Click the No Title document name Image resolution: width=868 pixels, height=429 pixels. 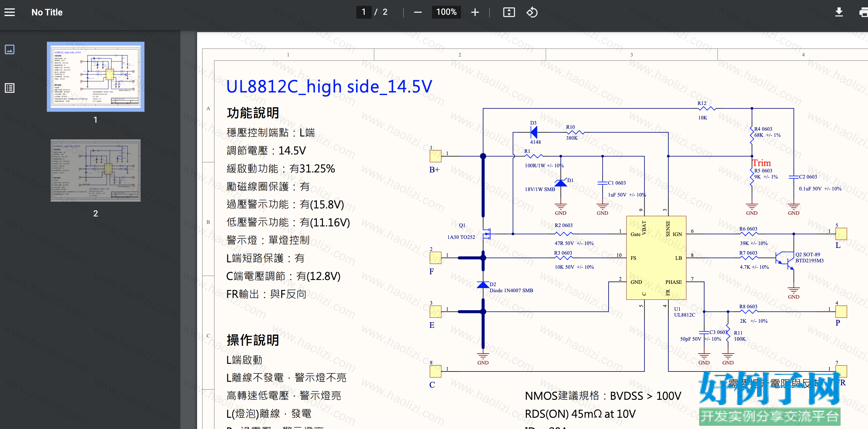(x=47, y=12)
